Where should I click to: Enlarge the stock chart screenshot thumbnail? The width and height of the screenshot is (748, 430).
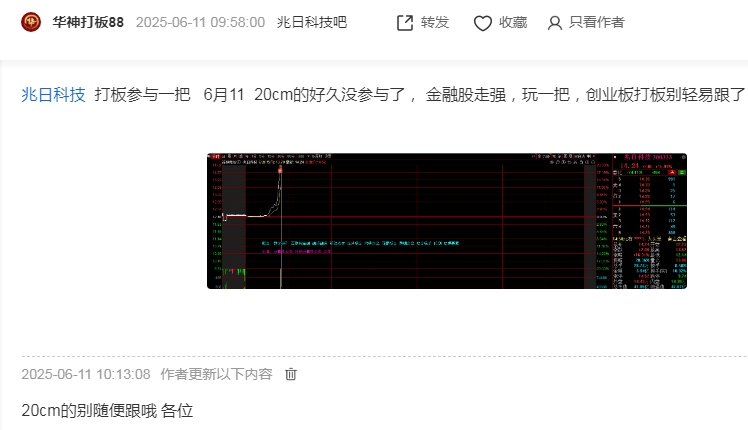click(x=447, y=221)
